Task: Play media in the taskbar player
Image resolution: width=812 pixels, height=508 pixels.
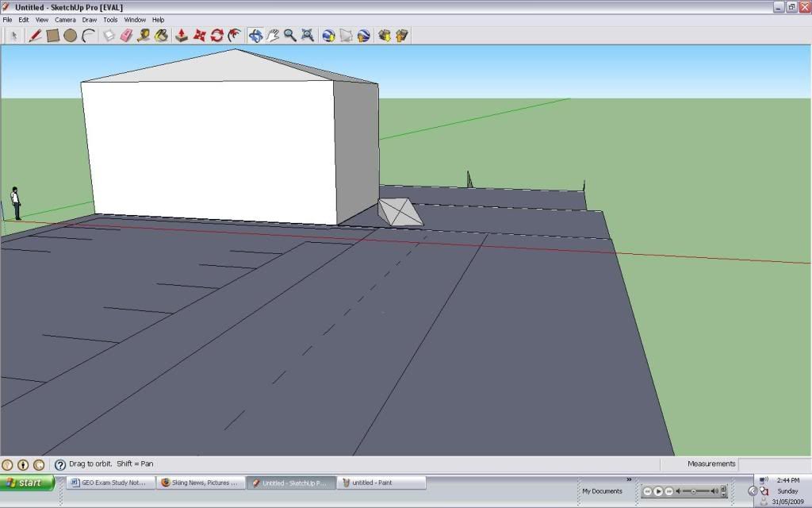Action: click(658, 491)
